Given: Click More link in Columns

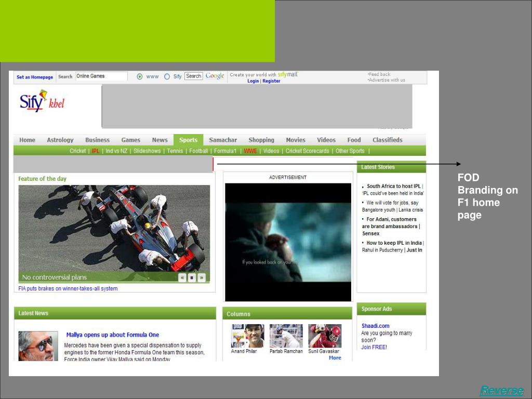Looking at the screenshot, I should [x=335, y=357].
